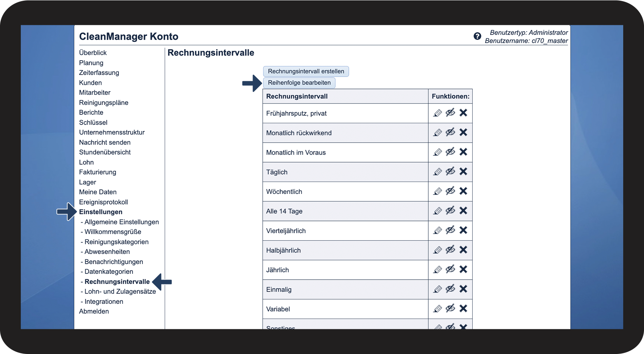Viewport: 644px width, 354px height.
Task: Click Abmelden to log out
Action: point(94,311)
